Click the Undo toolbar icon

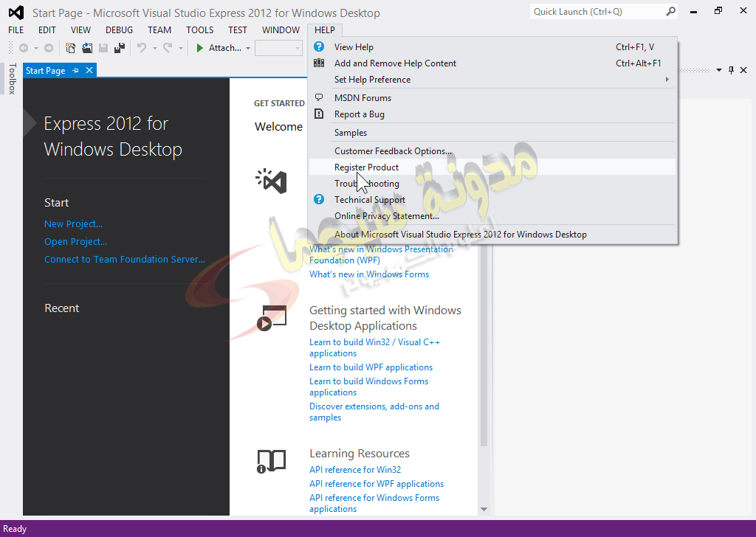[142, 48]
